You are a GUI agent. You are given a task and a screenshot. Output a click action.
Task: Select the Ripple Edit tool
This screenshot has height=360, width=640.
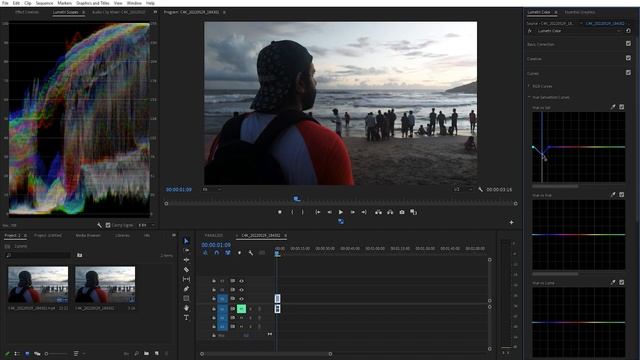(186, 260)
